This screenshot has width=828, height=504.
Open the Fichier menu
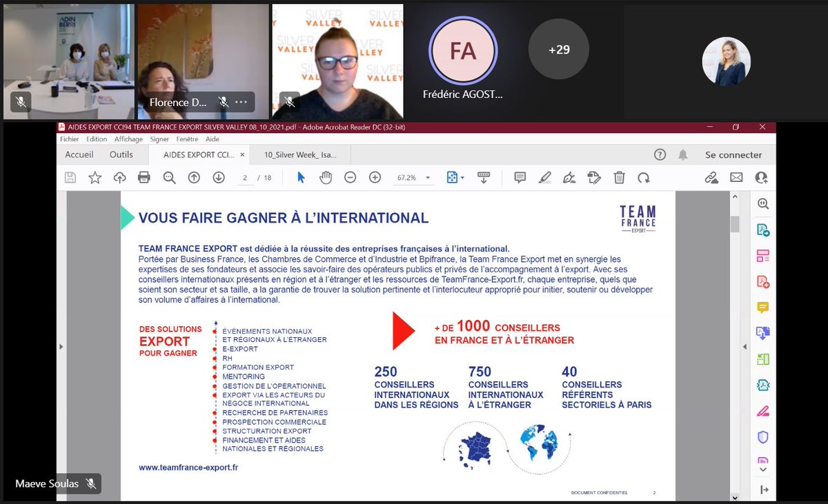pos(70,139)
